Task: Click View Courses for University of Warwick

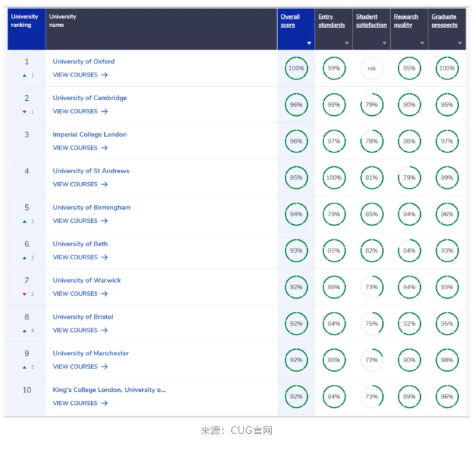Action: tap(75, 294)
